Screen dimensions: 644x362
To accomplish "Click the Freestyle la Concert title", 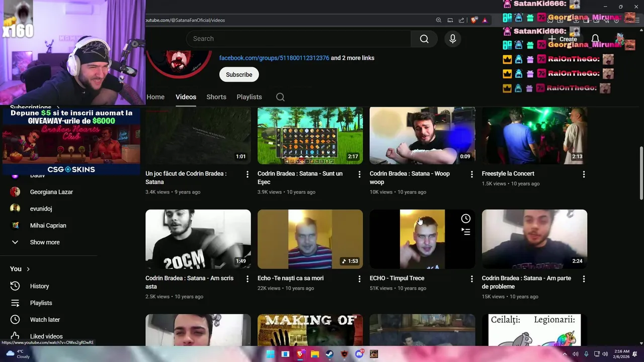I will pyautogui.click(x=508, y=173).
